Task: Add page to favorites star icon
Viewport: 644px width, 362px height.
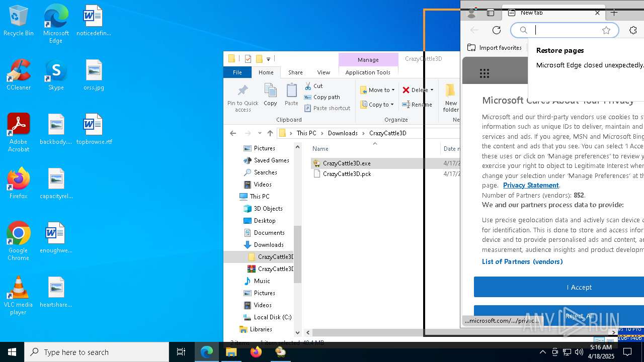Action: [x=606, y=30]
